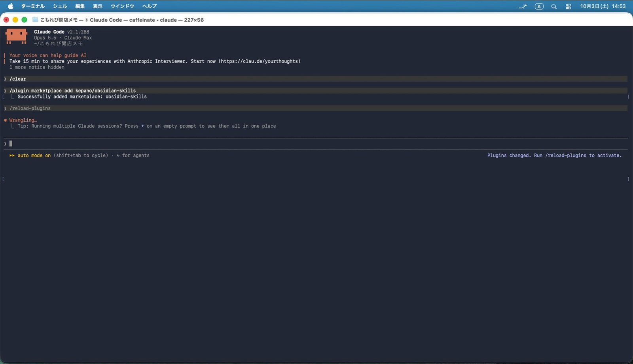Open the clau.de/yourthoughts link
Viewport: 633px width, 364px height.
point(260,61)
